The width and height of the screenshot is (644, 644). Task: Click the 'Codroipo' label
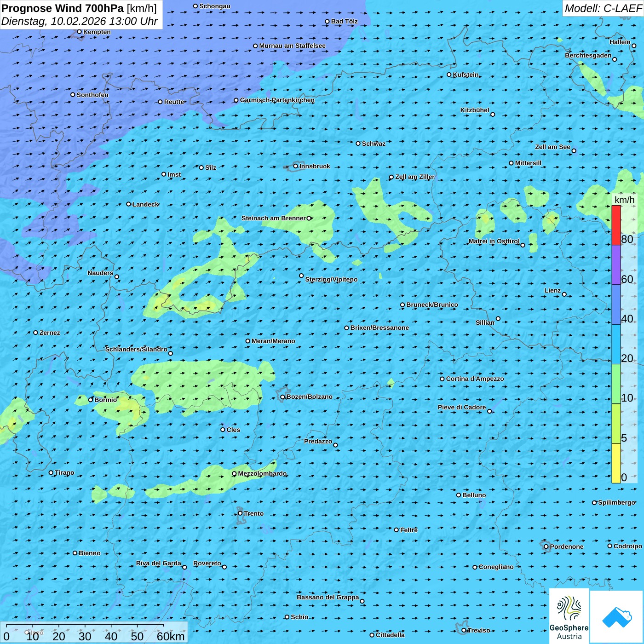(627, 546)
